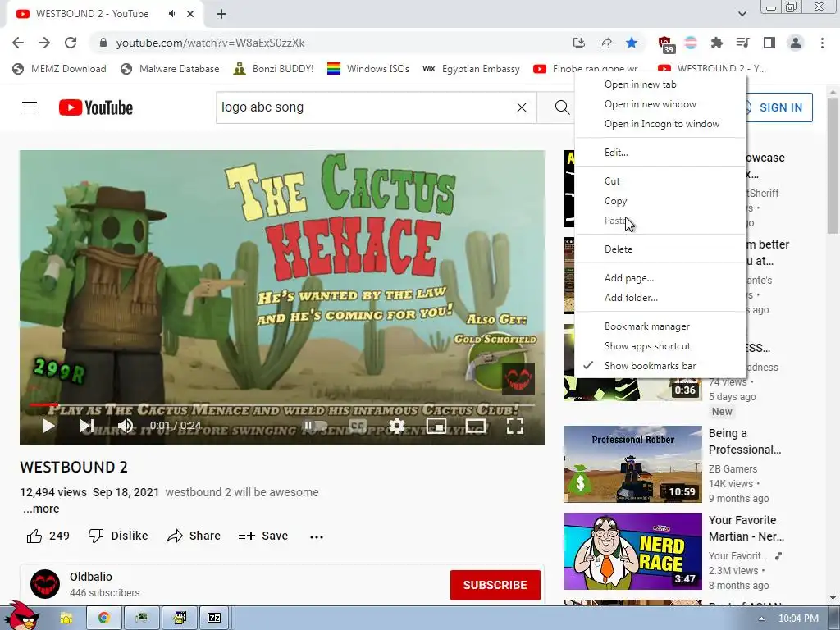Reload the YouTube page
The width and height of the screenshot is (840, 630).
pos(71,43)
